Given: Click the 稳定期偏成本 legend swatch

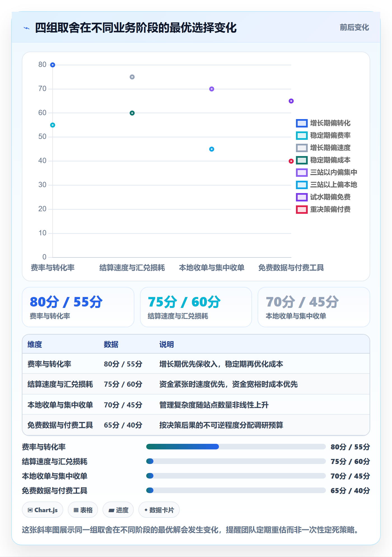Looking at the screenshot, I should tap(302, 160).
